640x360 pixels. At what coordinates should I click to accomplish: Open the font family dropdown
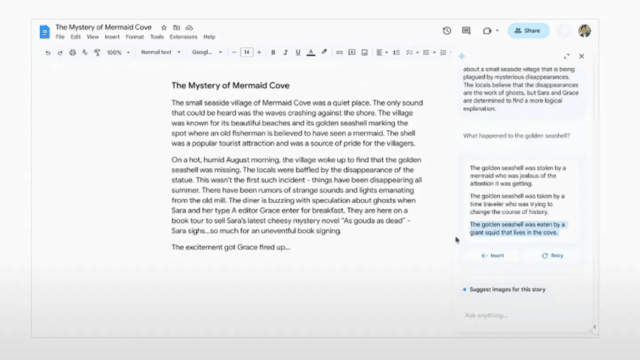coord(207,52)
